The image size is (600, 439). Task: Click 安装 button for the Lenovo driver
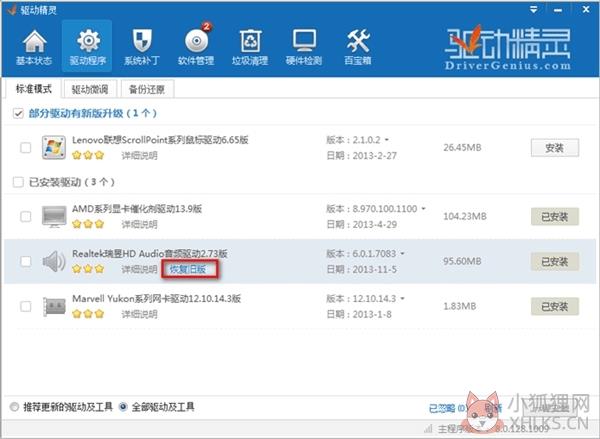(554, 148)
